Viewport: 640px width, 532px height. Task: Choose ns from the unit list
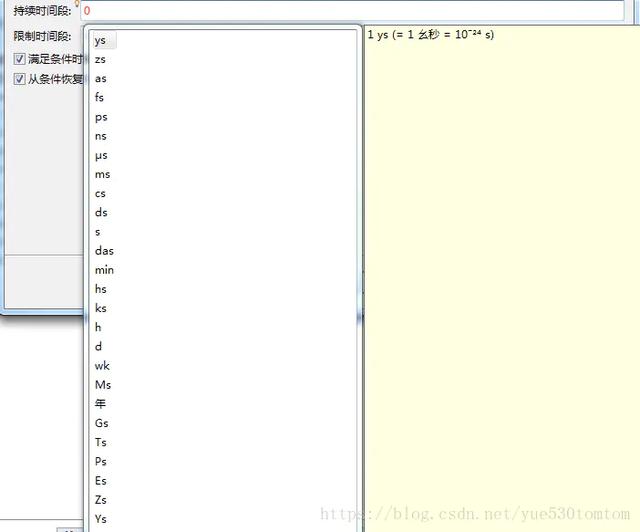tap(100, 136)
